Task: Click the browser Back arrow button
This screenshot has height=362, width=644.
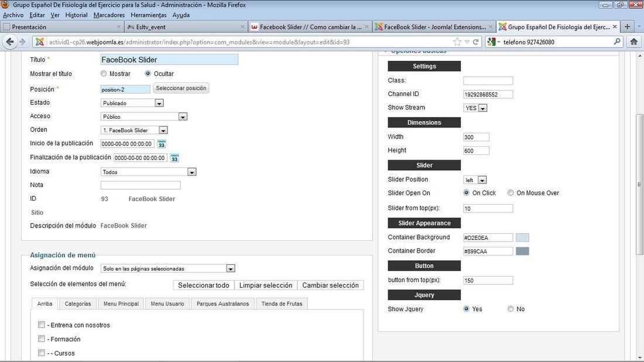Action: [10, 42]
